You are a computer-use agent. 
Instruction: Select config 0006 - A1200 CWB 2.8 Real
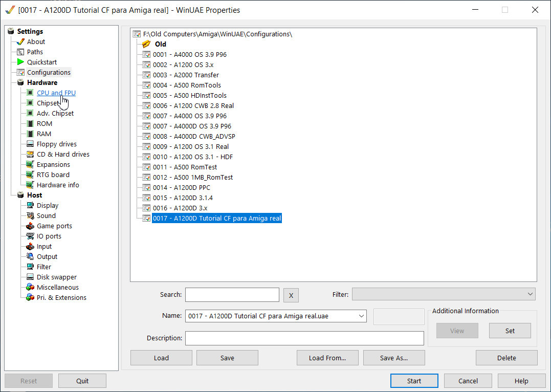click(x=193, y=105)
